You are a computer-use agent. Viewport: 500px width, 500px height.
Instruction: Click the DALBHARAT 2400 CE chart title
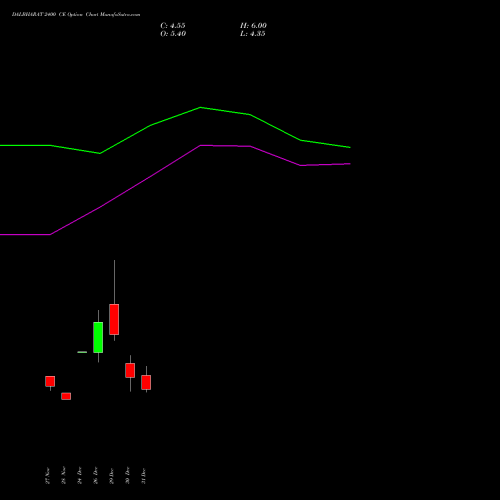click(x=76, y=15)
